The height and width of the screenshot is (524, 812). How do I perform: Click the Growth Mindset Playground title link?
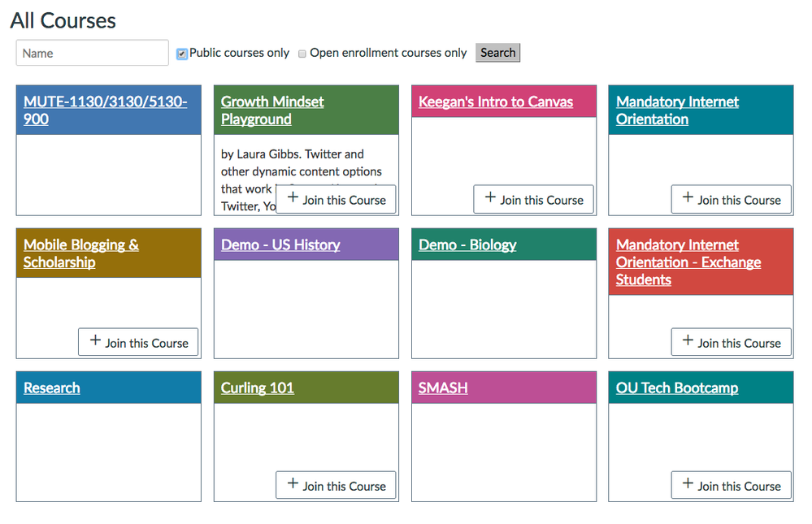[x=272, y=110]
